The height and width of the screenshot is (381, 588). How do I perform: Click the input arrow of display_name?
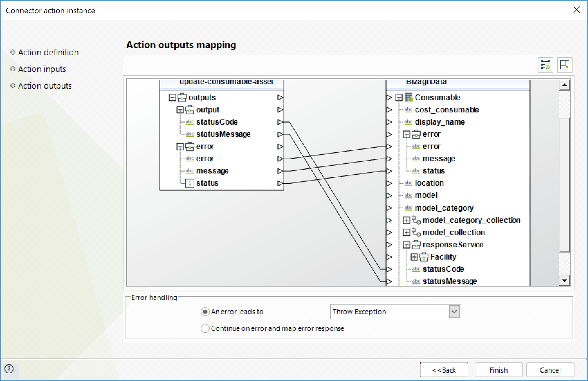[389, 122]
